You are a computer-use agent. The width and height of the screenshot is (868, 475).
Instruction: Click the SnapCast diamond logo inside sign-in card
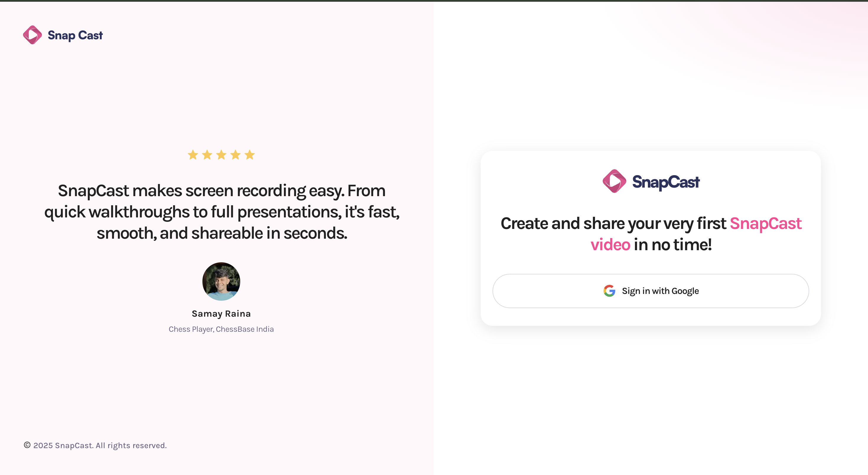click(x=614, y=181)
